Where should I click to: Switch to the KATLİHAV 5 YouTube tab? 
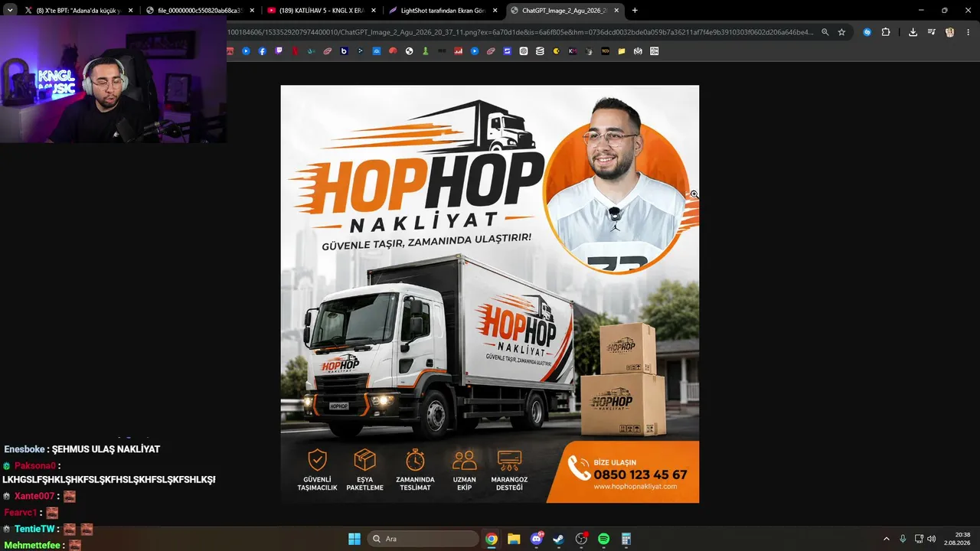tap(322, 11)
